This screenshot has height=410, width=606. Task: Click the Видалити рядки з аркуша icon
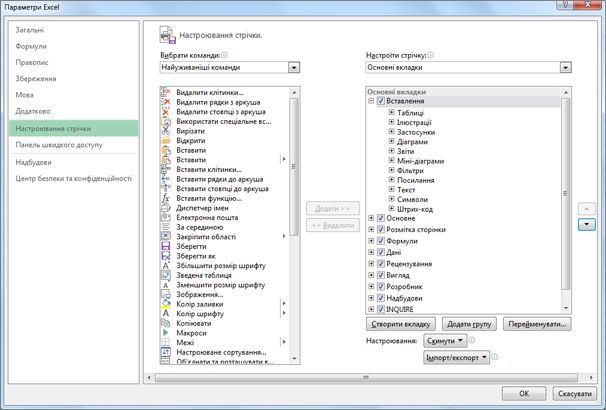coord(165,102)
